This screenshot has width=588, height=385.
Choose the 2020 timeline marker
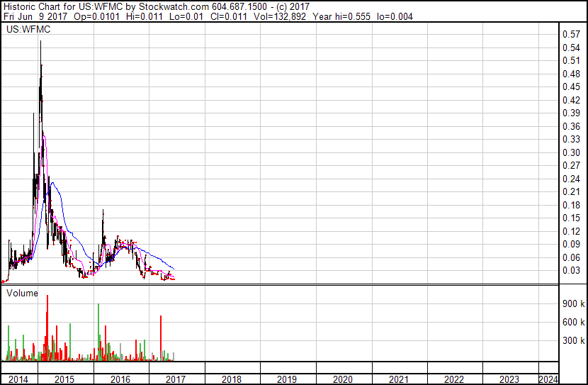(x=343, y=379)
